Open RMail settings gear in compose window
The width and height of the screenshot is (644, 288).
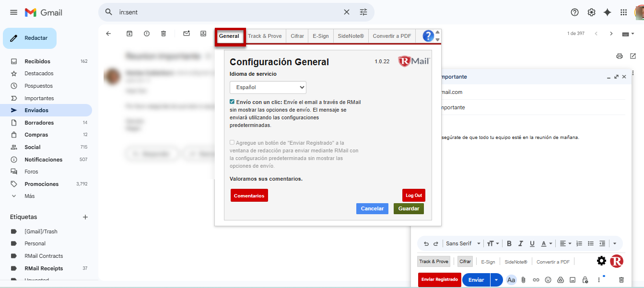(601, 261)
